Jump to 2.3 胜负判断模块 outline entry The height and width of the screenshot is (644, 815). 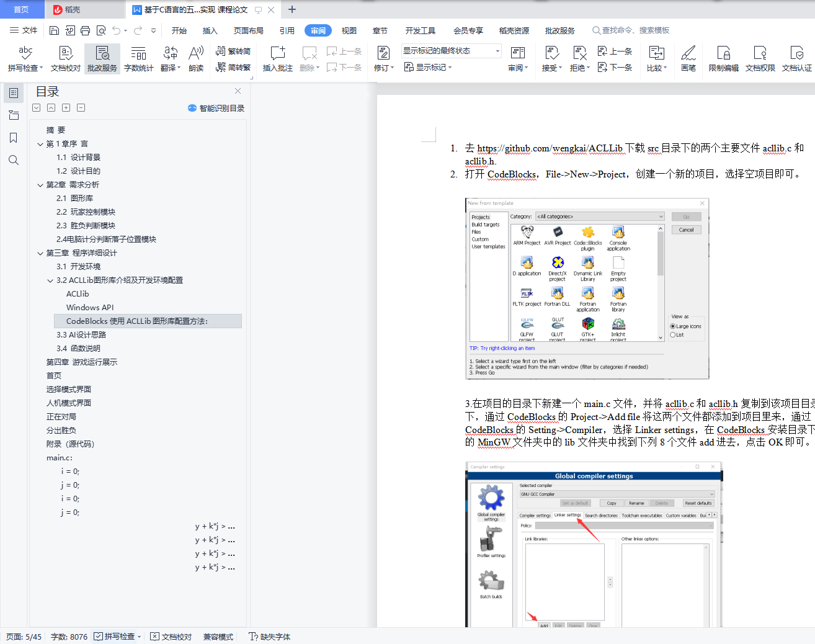point(86,226)
